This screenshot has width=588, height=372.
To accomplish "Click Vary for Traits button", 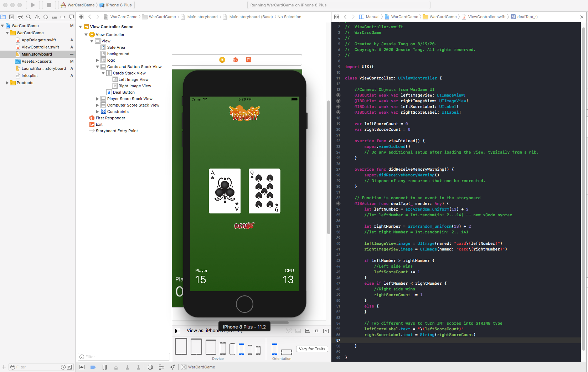I will pos(312,349).
